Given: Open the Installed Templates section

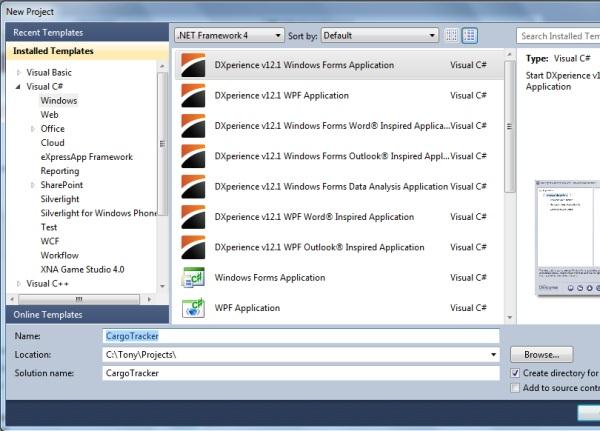Looking at the screenshot, I should point(88,51).
